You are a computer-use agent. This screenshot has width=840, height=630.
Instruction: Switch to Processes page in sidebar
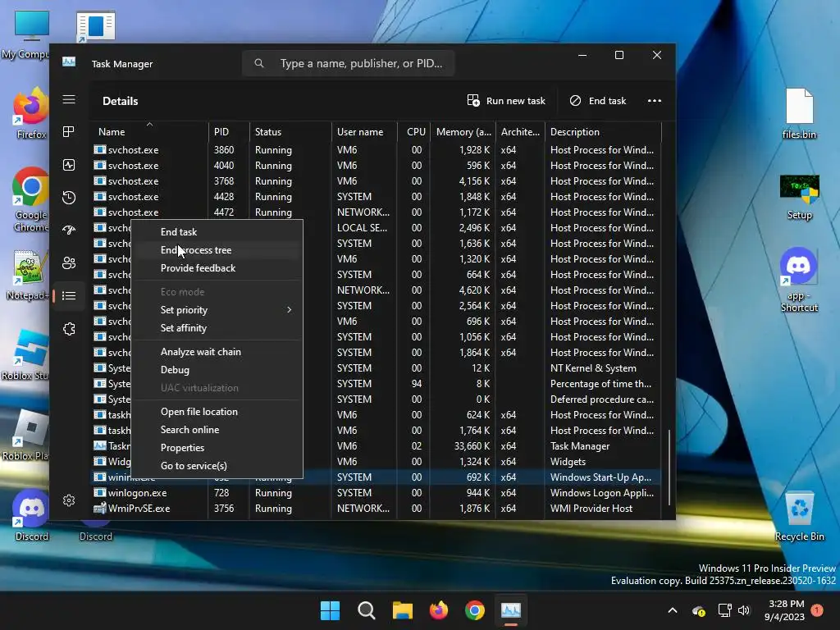69,132
